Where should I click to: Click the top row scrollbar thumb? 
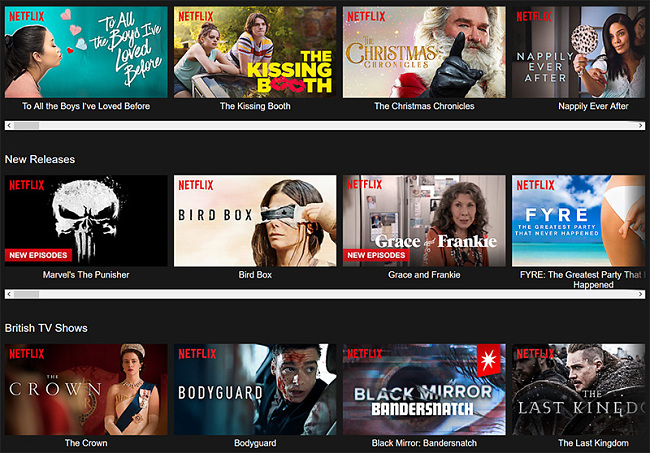[x=27, y=125]
